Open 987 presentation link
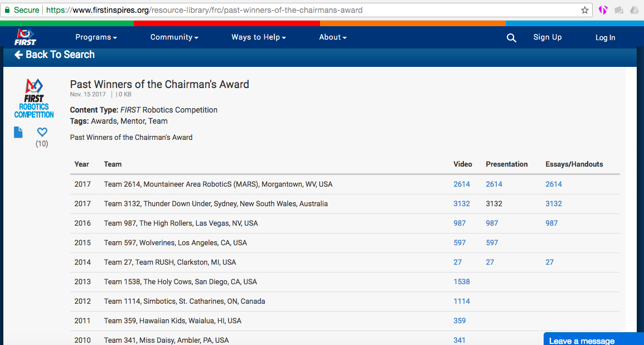644x345 pixels. [492, 223]
